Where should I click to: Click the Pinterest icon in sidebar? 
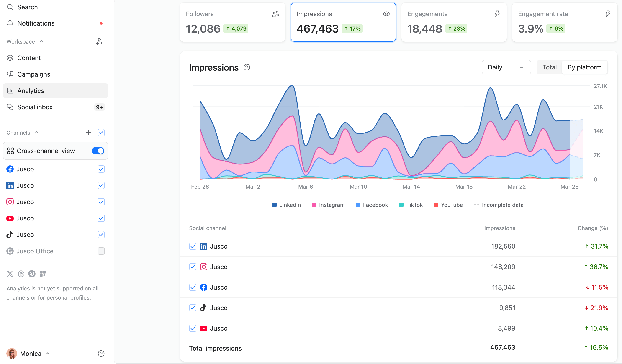pos(32,274)
